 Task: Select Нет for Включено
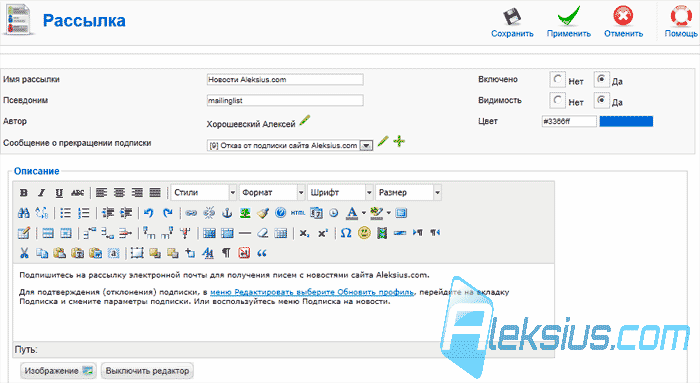click(x=558, y=79)
